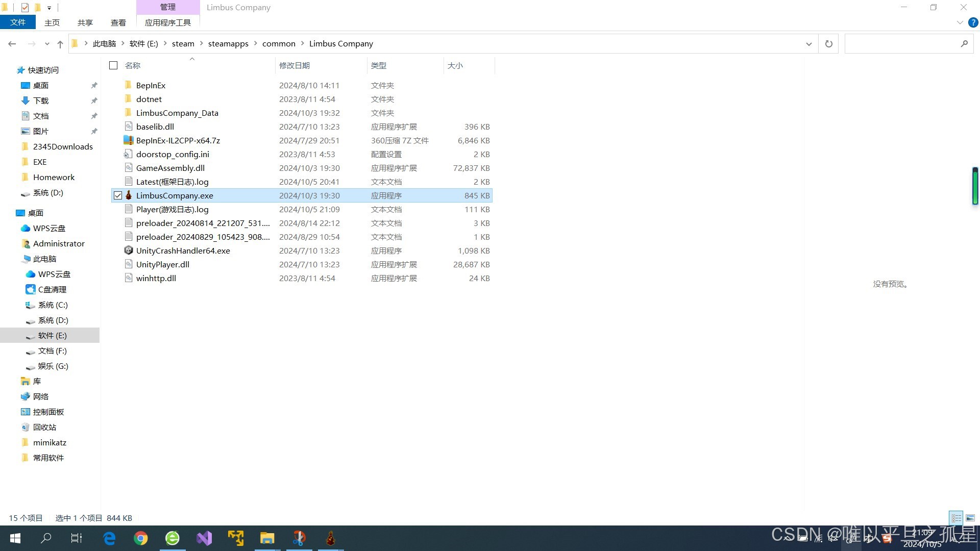Switch to details view button
The height and width of the screenshot is (551, 980).
point(956,518)
